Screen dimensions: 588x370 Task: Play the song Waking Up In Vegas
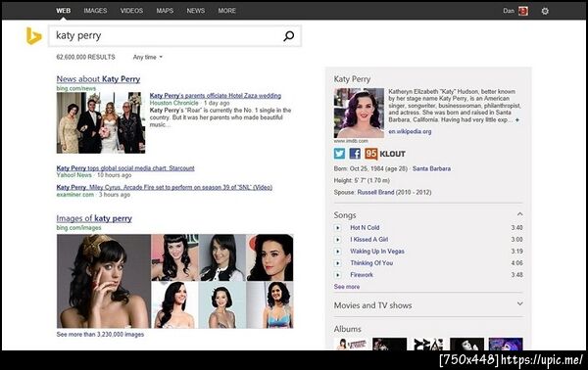tap(337, 252)
